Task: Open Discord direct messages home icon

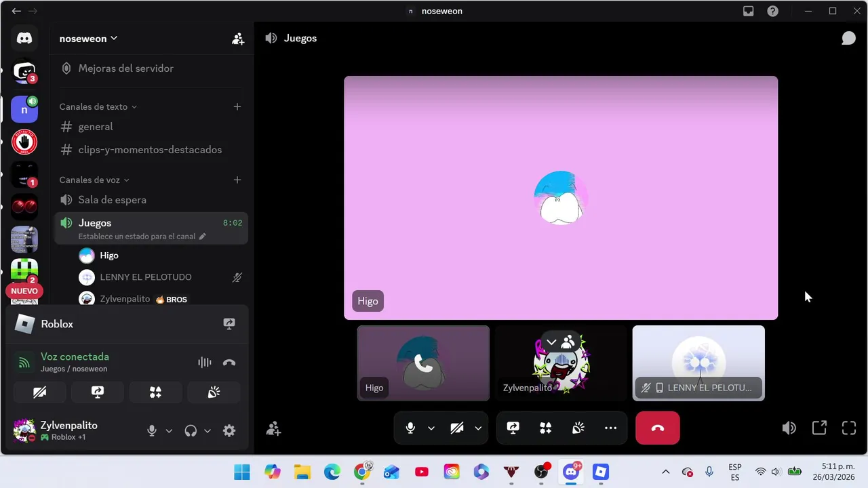Action: pyautogui.click(x=24, y=39)
